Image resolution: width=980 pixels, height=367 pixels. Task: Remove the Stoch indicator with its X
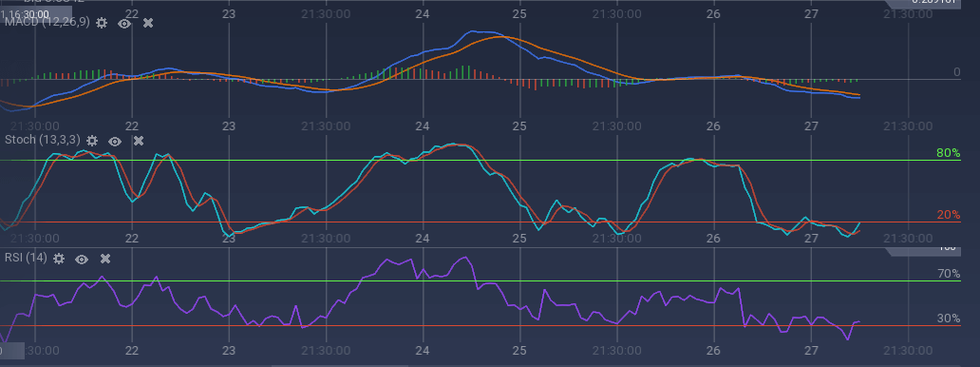pos(138,141)
